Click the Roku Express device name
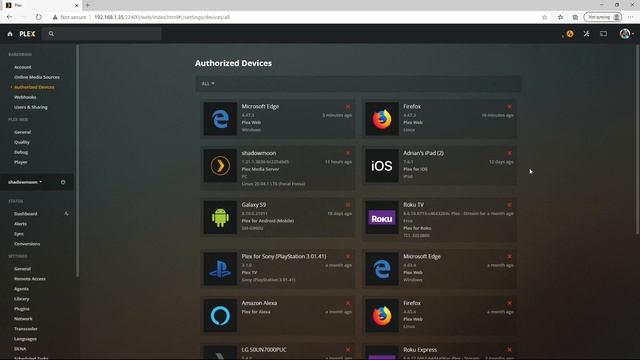Screen dimensions: 640x360 point(420,350)
